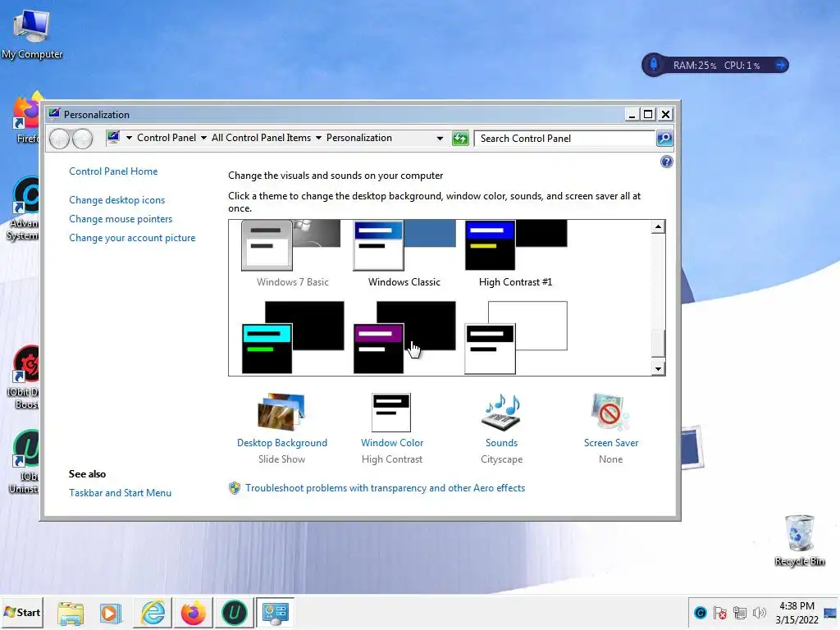Open Windows Explorer from the taskbar
Image resolution: width=840 pixels, height=630 pixels.
tap(71, 613)
